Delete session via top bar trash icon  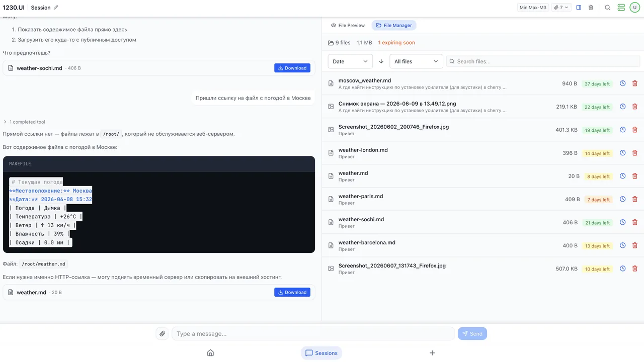coord(591,8)
